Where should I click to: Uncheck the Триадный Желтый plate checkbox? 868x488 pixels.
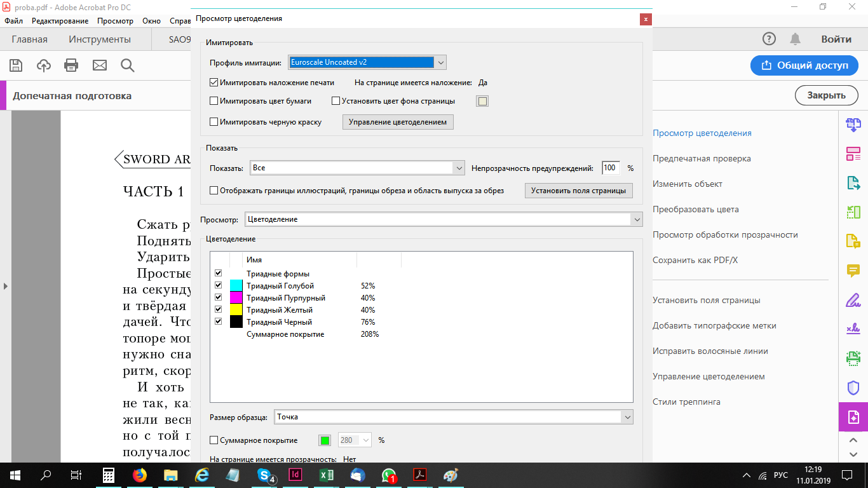[x=219, y=309]
